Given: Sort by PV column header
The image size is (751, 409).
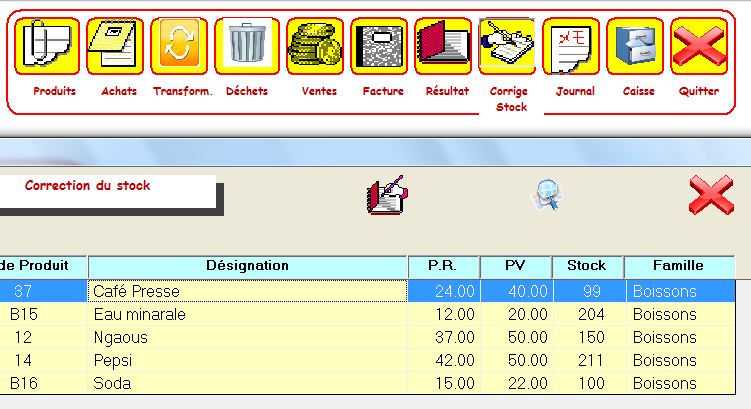Looking at the screenshot, I should [516, 266].
